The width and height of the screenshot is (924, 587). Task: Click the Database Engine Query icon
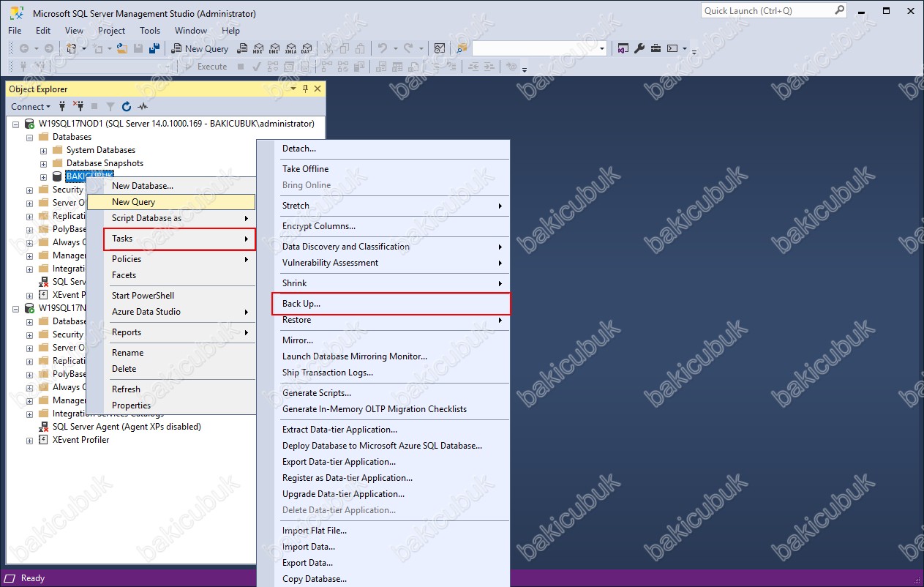pos(242,48)
